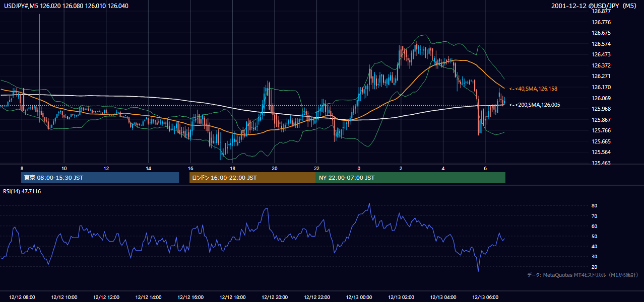The height and width of the screenshot is (302, 644).
Task: Click price axis label 126.574
Action: 601,44
